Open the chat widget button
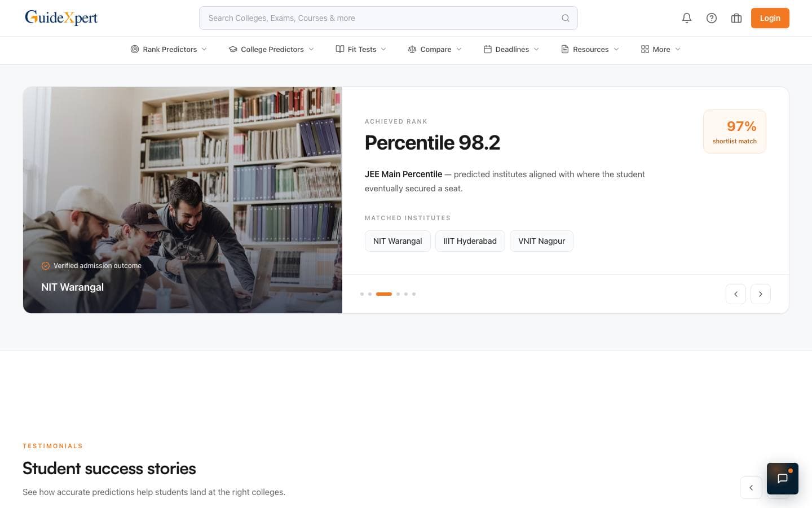 [783, 479]
